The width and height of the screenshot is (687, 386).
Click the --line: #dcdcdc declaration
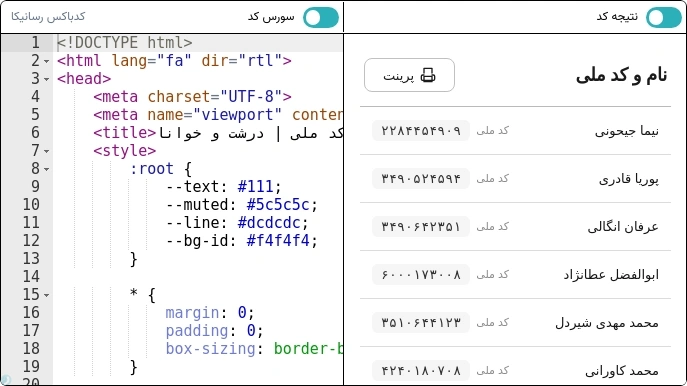click(237, 223)
